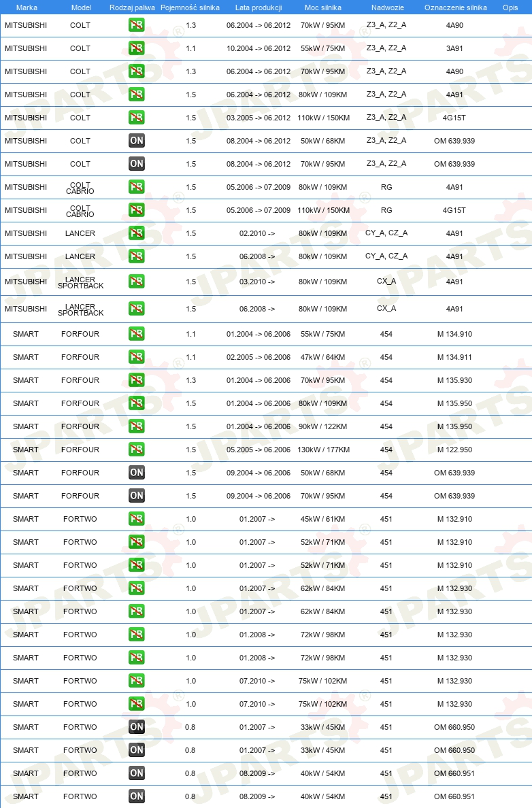Click the ON diesel icon for FORFOUR 50kW / 68KM

pyautogui.click(x=137, y=473)
